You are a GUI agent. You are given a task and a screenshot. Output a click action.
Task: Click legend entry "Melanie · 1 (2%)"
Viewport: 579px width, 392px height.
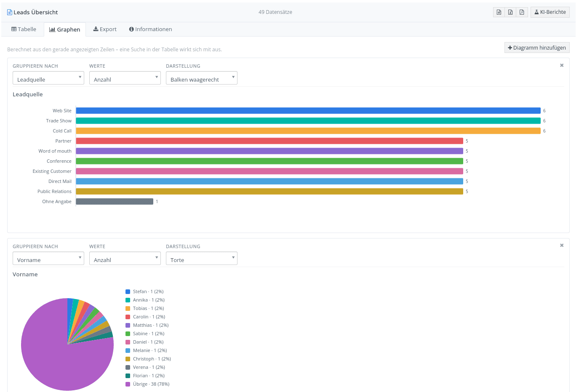tap(146, 350)
